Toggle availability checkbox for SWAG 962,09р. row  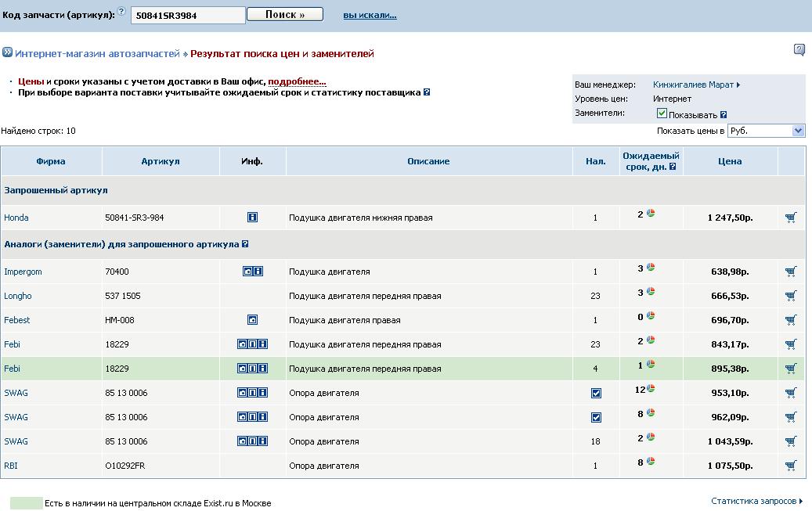tap(596, 417)
